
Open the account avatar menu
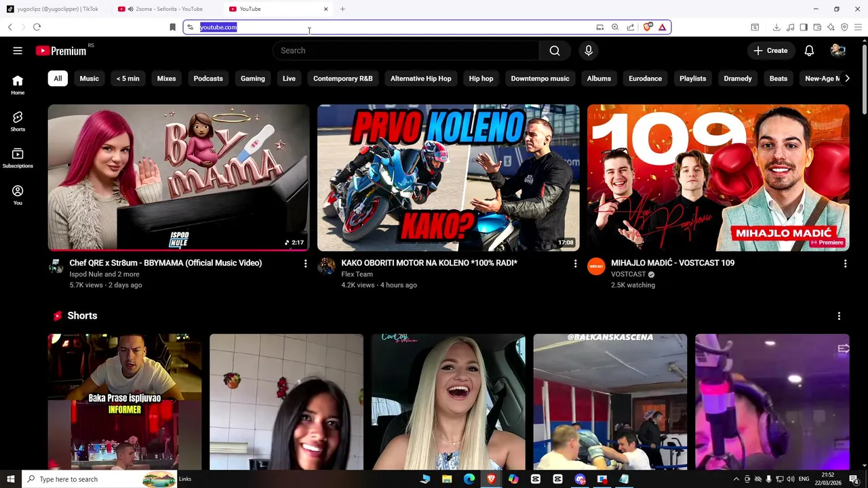tap(838, 51)
